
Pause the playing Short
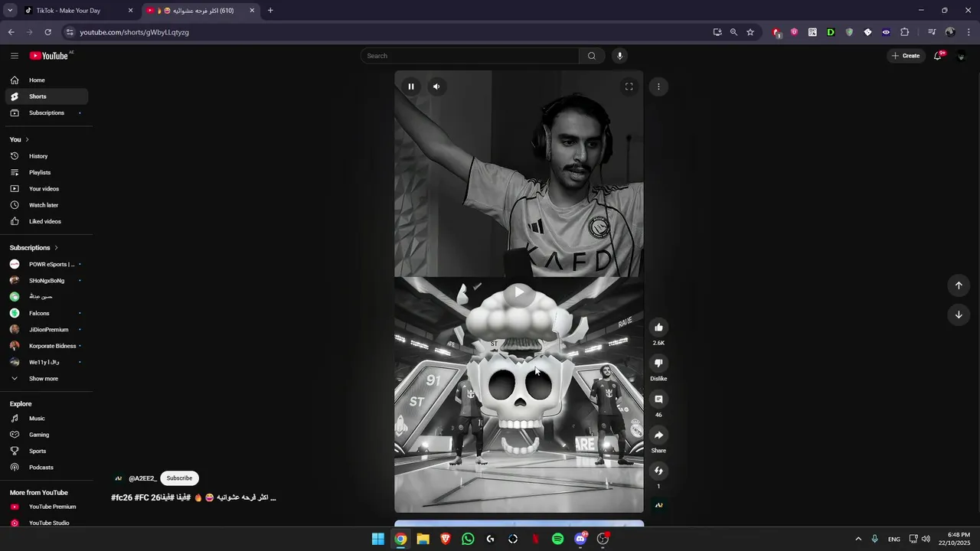(411, 86)
